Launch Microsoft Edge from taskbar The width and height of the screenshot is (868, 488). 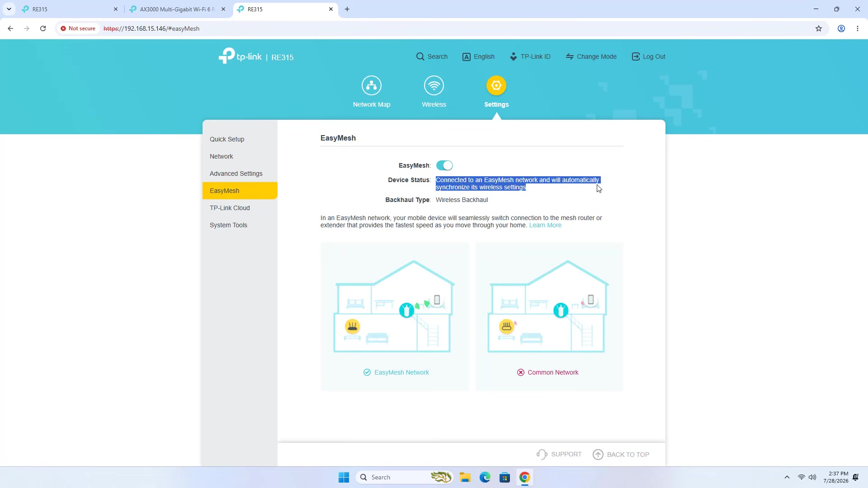485,477
